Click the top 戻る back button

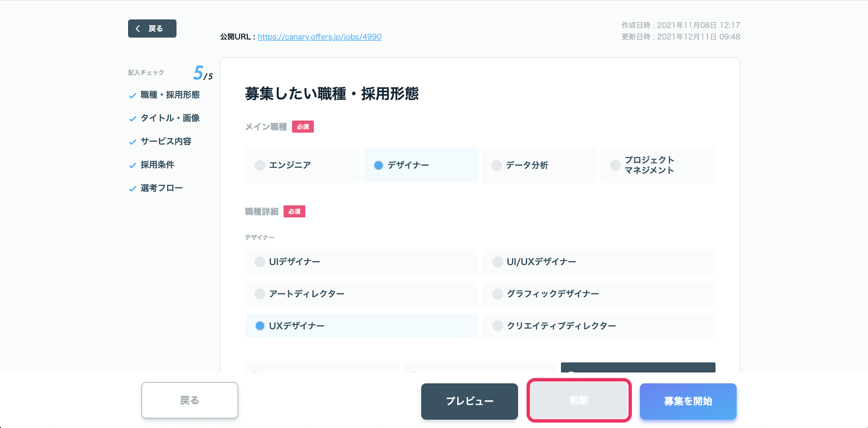click(x=152, y=28)
